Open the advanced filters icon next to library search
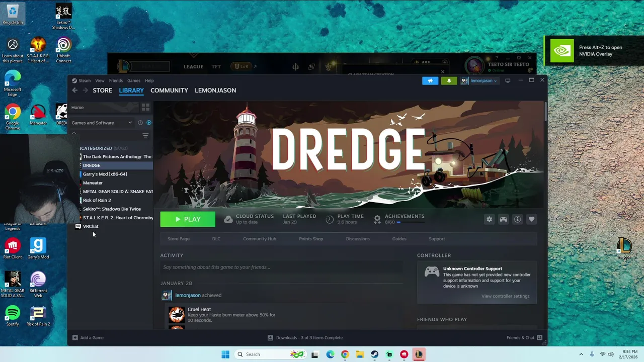This screenshot has height=362, width=644. click(145, 135)
